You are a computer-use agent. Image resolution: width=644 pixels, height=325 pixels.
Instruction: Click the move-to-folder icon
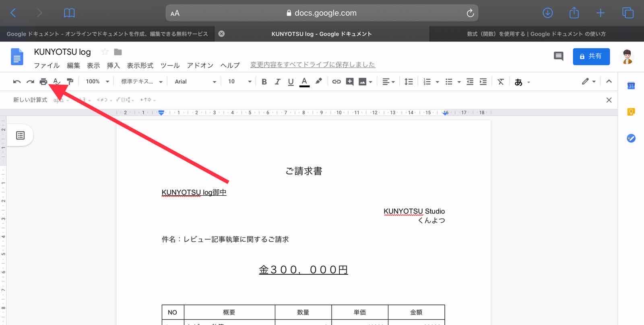118,52
